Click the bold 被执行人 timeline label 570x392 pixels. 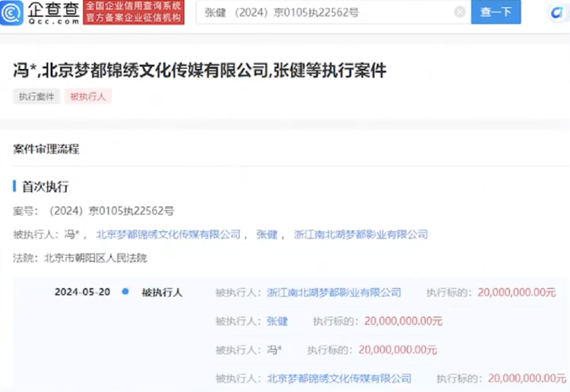coord(162,292)
